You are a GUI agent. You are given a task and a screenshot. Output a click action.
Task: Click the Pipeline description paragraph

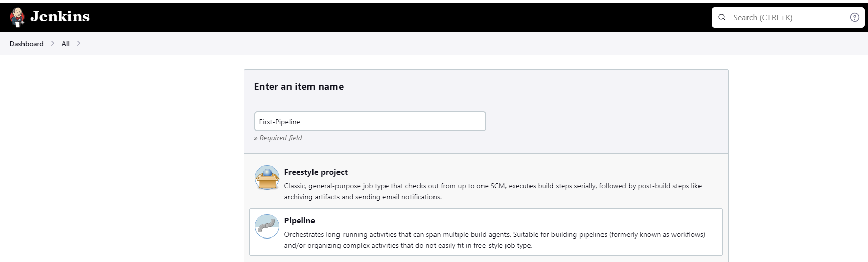494,240
